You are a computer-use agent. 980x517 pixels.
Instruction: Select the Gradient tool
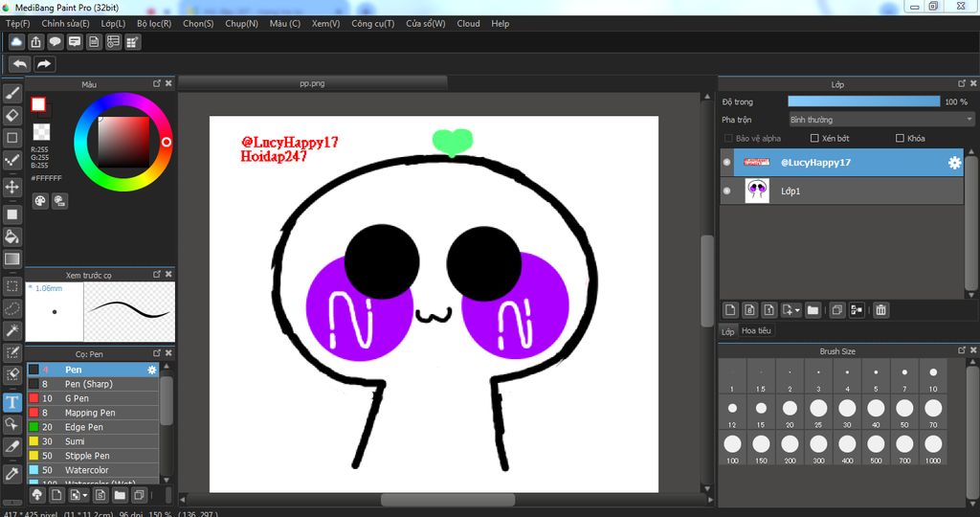click(x=11, y=258)
